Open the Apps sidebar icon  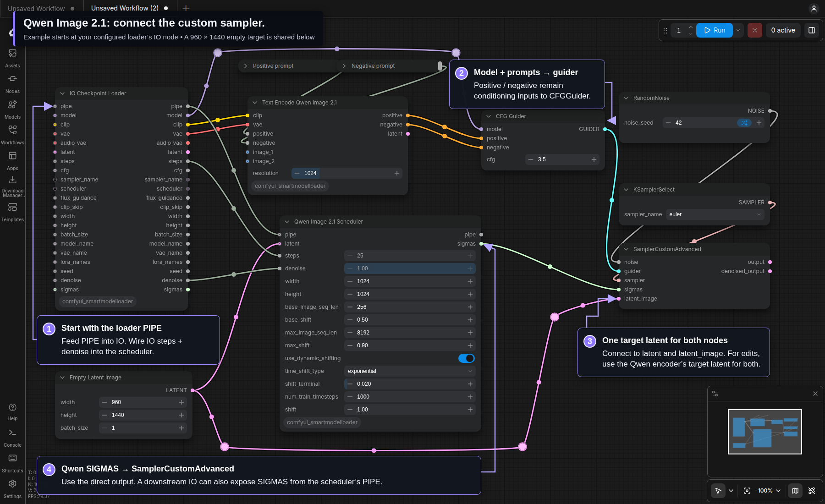[x=12, y=160]
